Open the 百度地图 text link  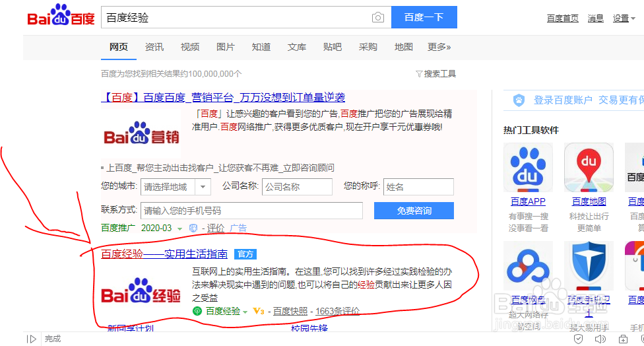(x=589, y=201)
